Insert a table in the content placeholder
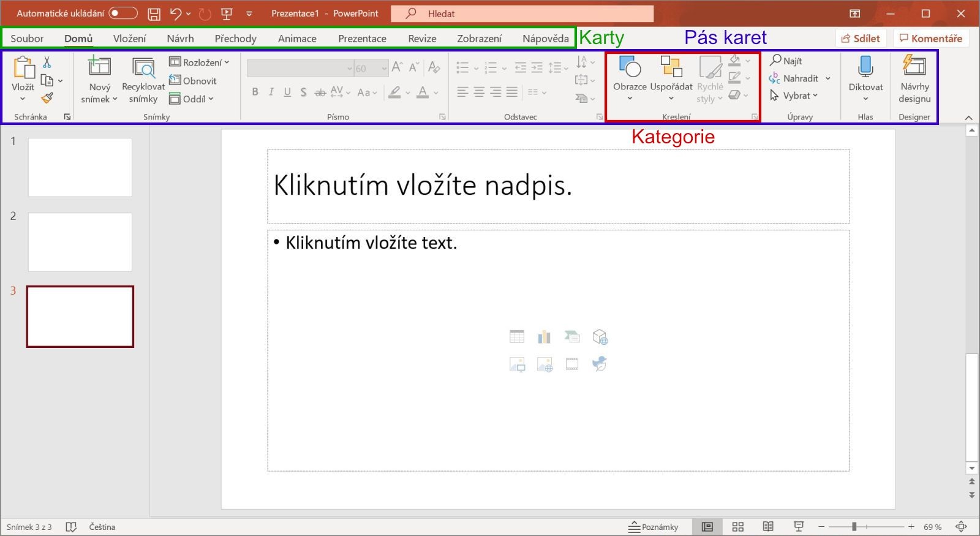 (517, 336)
